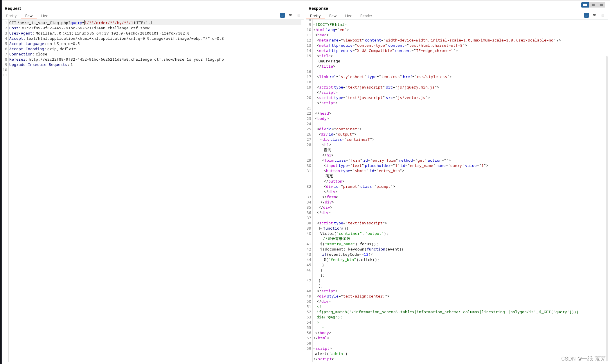Toggle non-printable characters \n in Request panel
The height and width of the screenshot is (364, 610).
click(291, 15)
